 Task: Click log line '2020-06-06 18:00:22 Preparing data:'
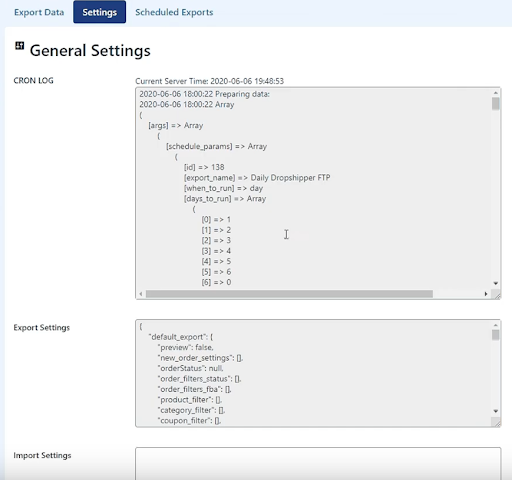point(204,94)
